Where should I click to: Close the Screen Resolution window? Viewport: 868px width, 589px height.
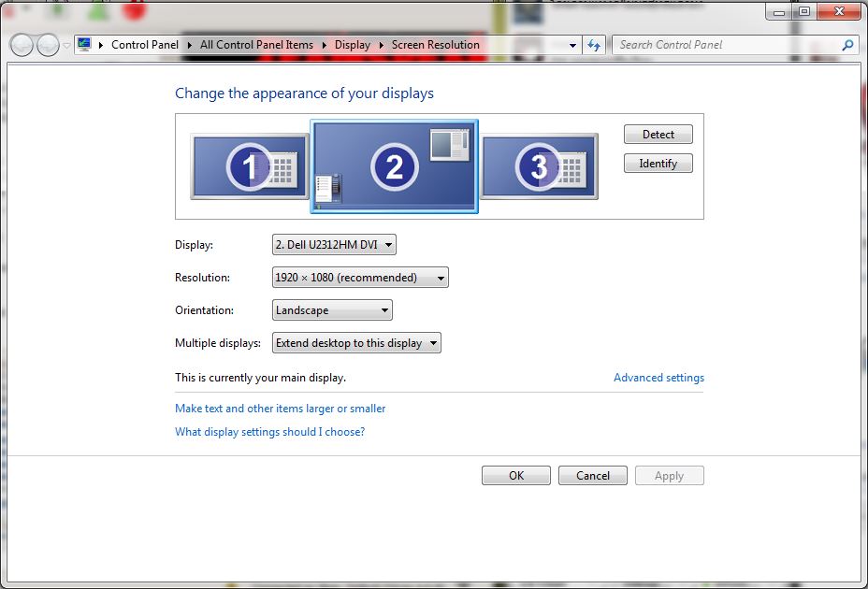pyautogui.click(x=839, y=11)
